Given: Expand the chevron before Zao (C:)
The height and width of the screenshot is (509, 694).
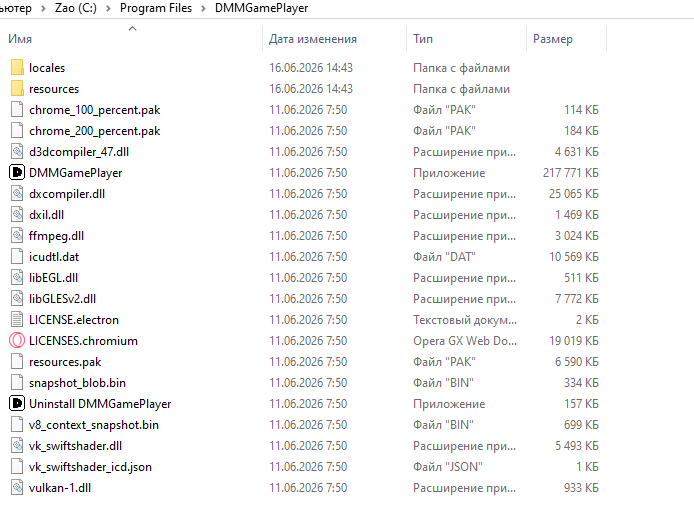Looking at the screenshot, I should [43, 8].
